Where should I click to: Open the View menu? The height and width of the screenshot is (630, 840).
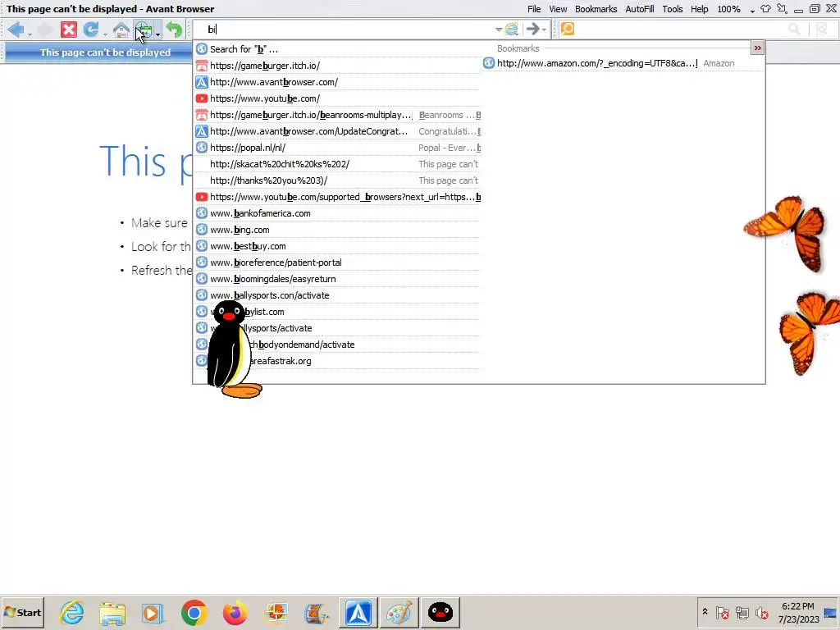(558, 9)
